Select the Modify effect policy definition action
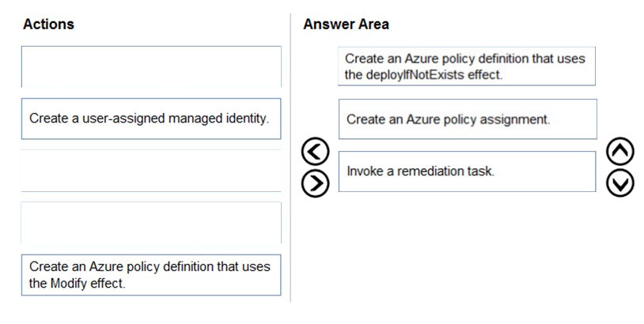 (151, 275)
